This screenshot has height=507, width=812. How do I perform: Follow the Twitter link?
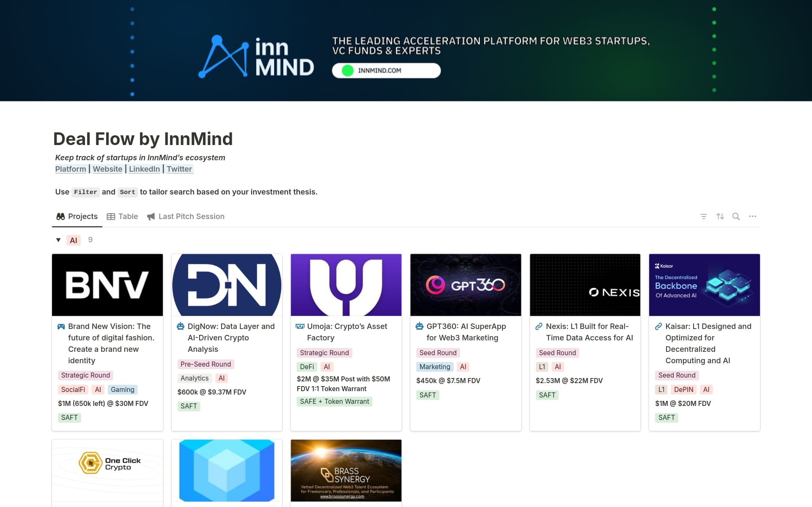click(179, 169)
